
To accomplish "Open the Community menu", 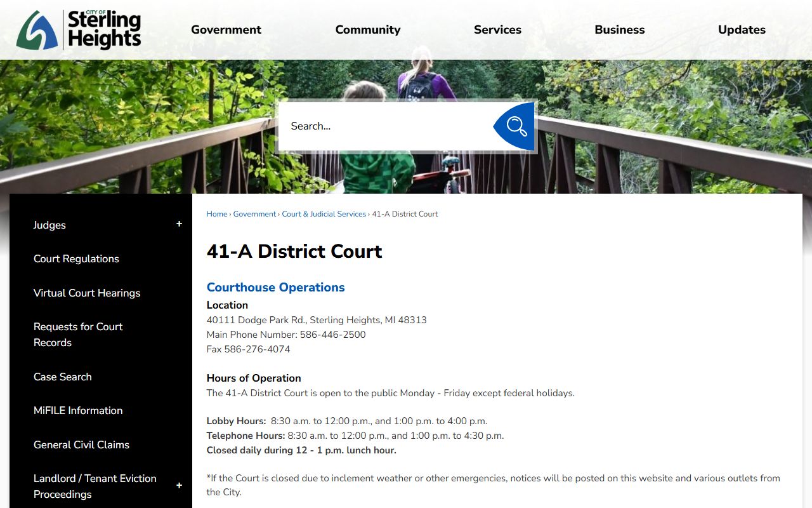I will point(368,30).
